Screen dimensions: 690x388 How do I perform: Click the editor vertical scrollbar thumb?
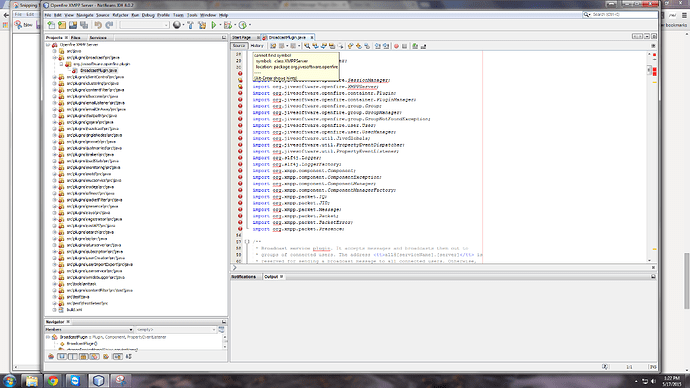[x=649, y=70]
